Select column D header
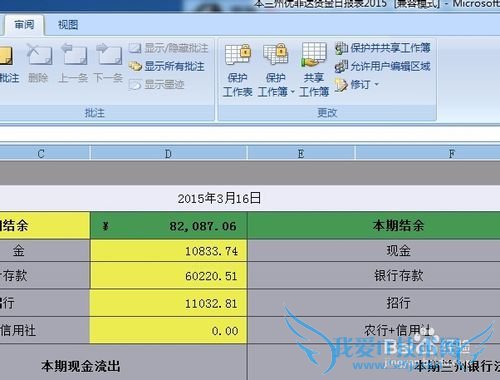The image size is (500, 380). [168, 154]
